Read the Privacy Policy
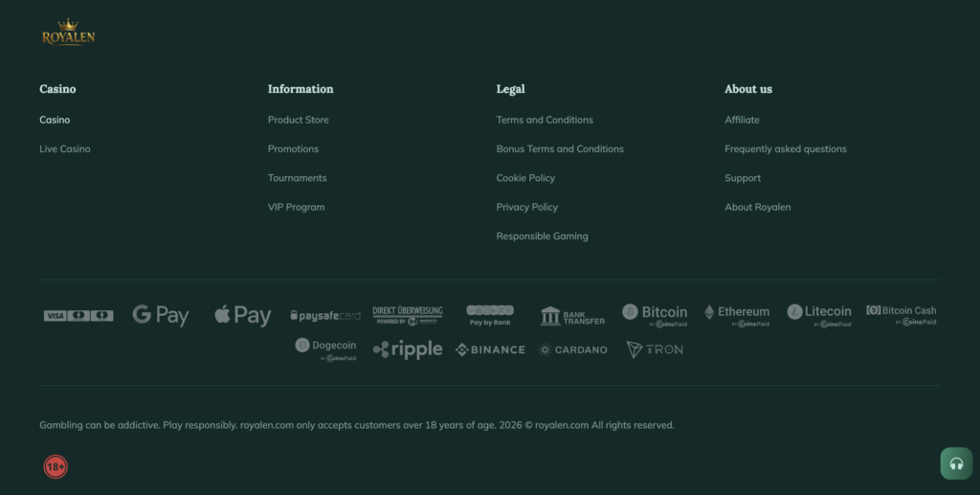 (527, 207)
